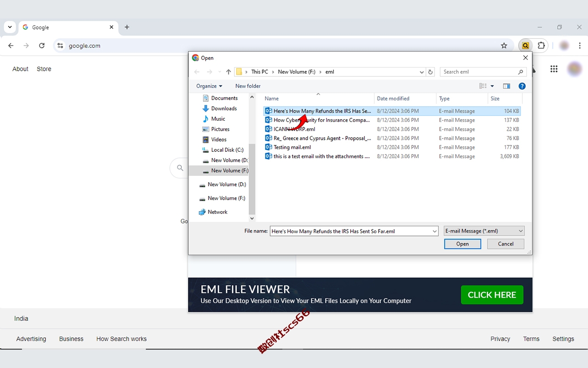Open a new Chrome tab

click(x=127, y=27)
